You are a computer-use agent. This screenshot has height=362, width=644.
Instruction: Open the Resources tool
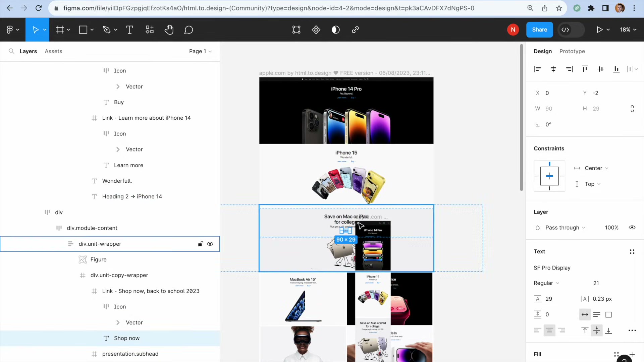pyautogui.click(x=150, y=30)
